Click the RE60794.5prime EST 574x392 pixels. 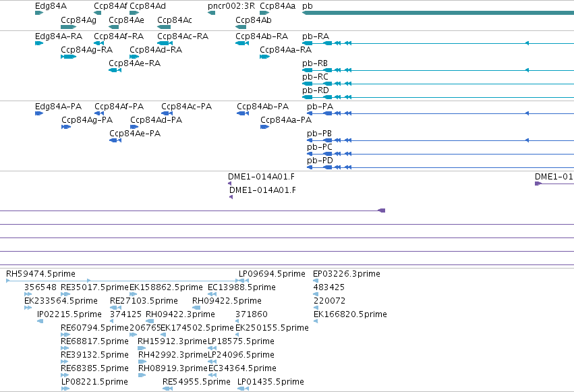(x=65, y=335)
